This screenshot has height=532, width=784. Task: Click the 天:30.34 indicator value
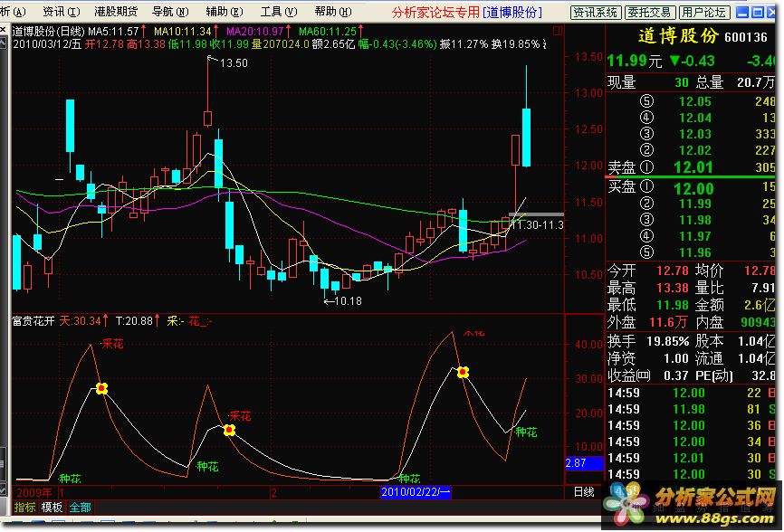tap(80, 320)
